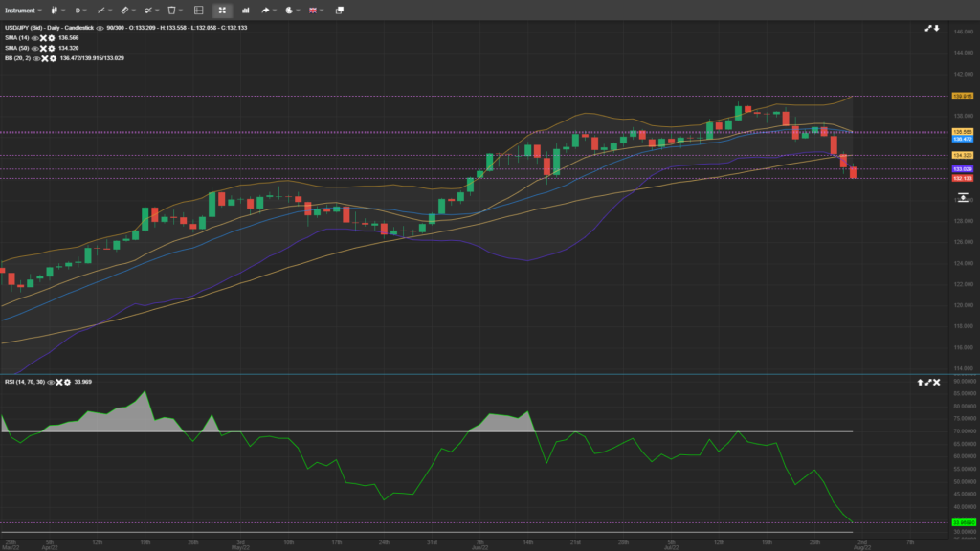Toggle visibility of USD/JPY candlestick series
Image resolution: width=980 pixels, height=551 pixels.
point(100,28)
